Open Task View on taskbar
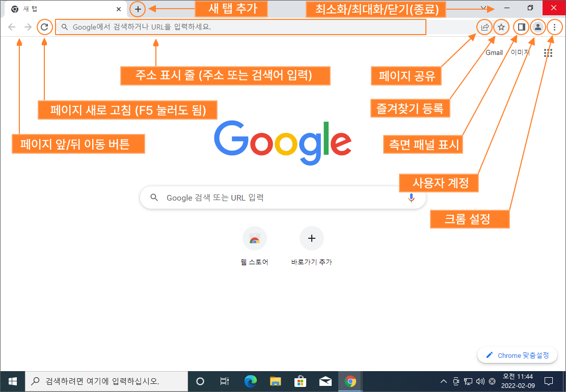 [x=224, y=381]
